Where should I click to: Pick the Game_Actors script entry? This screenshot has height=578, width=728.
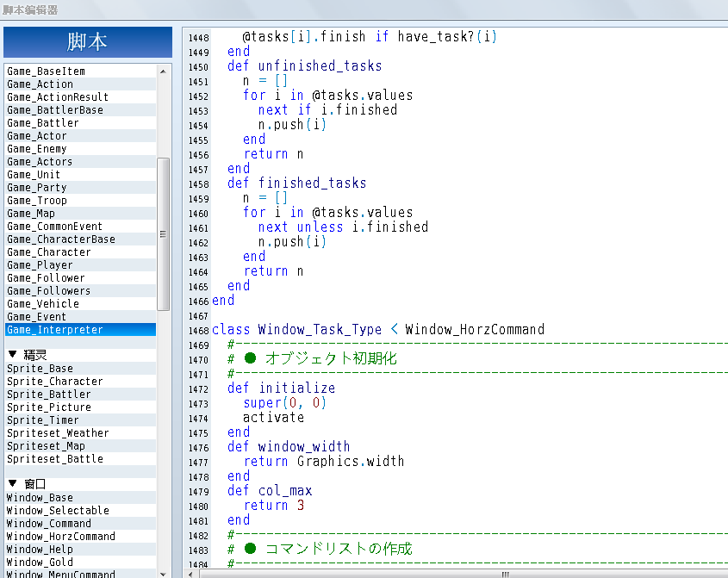80,162
